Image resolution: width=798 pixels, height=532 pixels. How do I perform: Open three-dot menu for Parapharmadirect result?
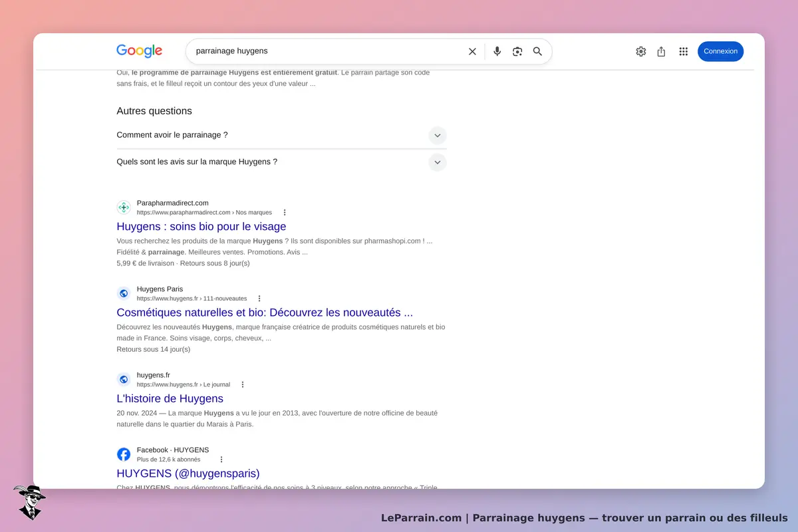point(285,213)
